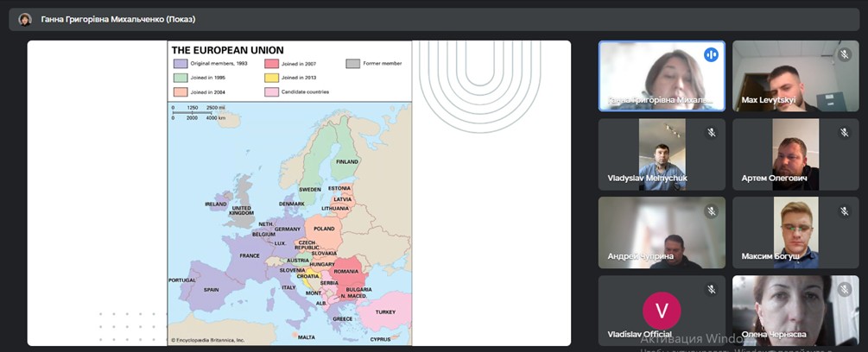Click the purple Original members 1993 legend swatch

click(x=181, y=64)
